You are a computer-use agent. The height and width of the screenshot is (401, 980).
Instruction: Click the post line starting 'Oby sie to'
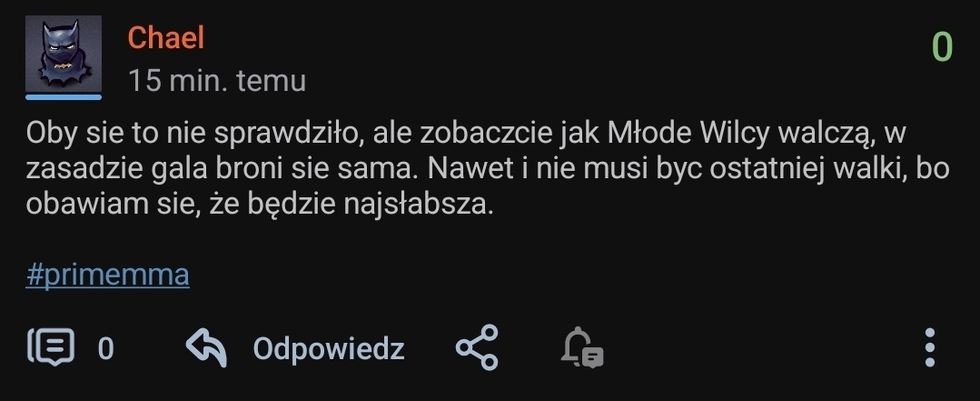point(466,134)
